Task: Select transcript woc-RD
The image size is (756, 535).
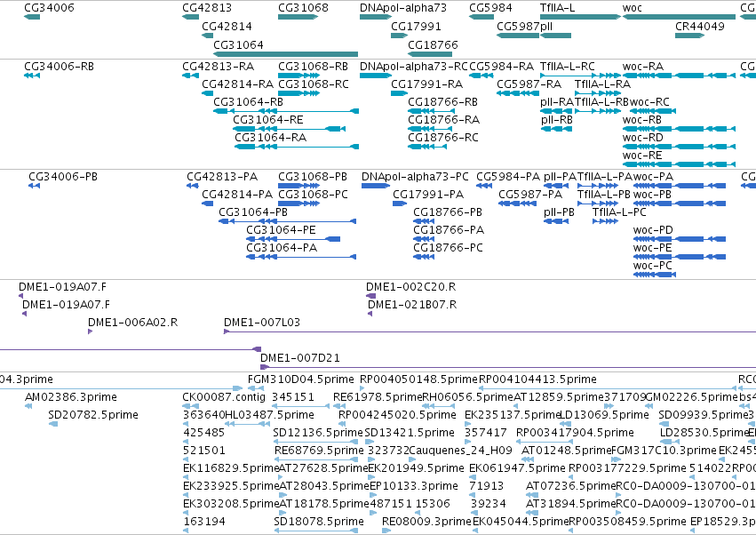Action: click(679, 147)
